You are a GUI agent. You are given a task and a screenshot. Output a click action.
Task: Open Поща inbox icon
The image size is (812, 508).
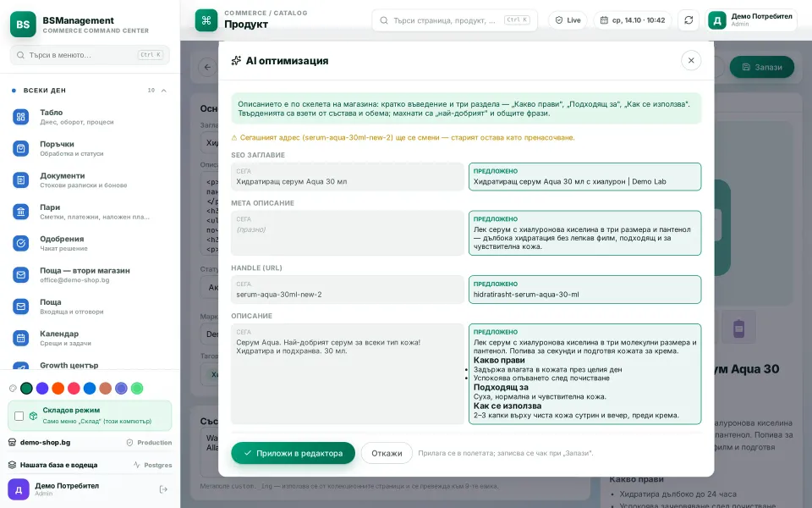[x=20, y=306]
